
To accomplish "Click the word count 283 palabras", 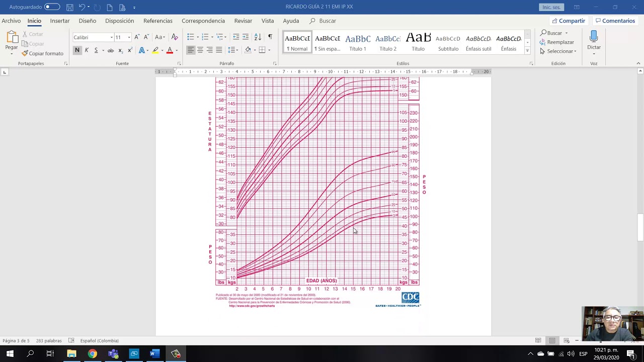I will (49, 341).
